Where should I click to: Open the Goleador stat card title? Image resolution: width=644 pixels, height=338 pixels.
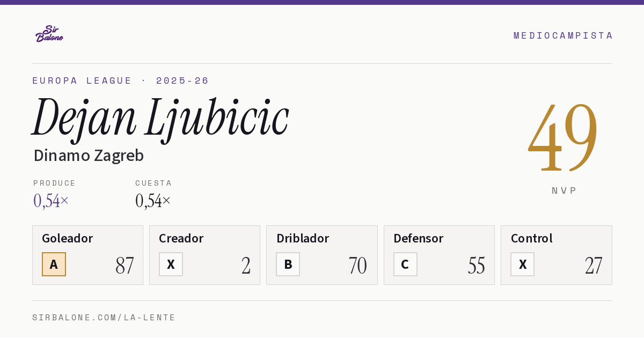coord(67,238)
